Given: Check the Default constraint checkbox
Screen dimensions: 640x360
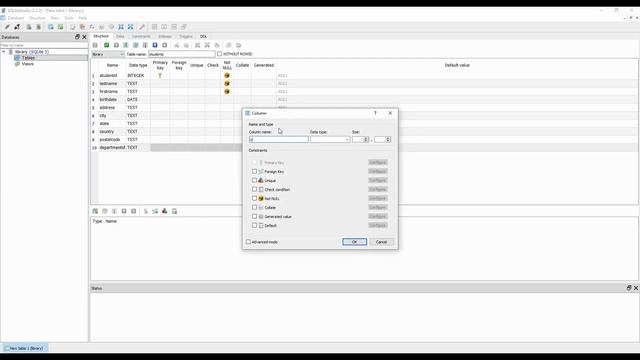Looking at the screenshot, I should (x=254, y=225).
